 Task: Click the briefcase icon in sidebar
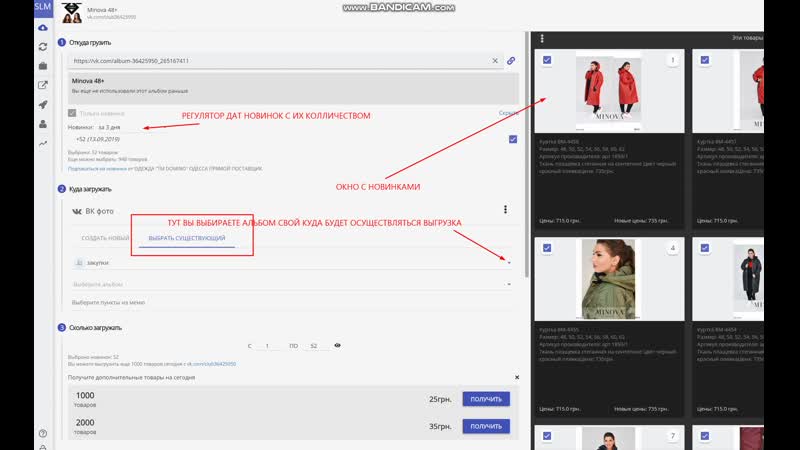tap(42, 66)
